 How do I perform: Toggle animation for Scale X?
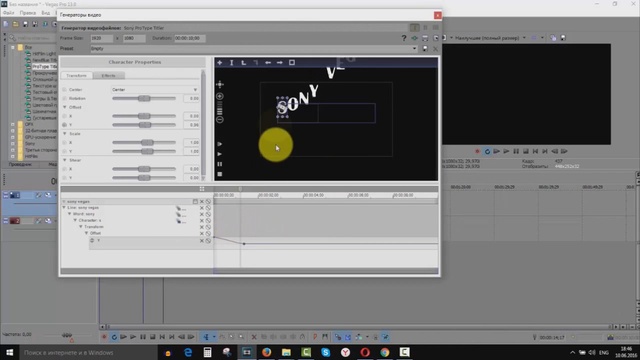pyautogui.click(x=64, y=142)
